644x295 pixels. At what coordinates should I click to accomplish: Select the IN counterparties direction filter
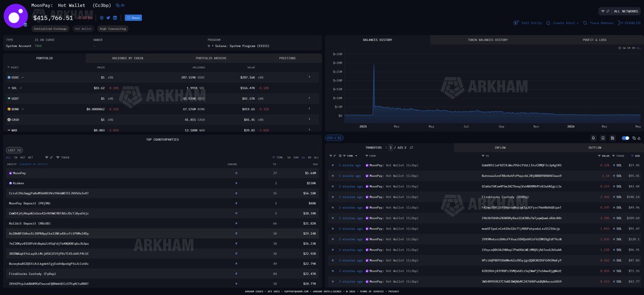16,157
